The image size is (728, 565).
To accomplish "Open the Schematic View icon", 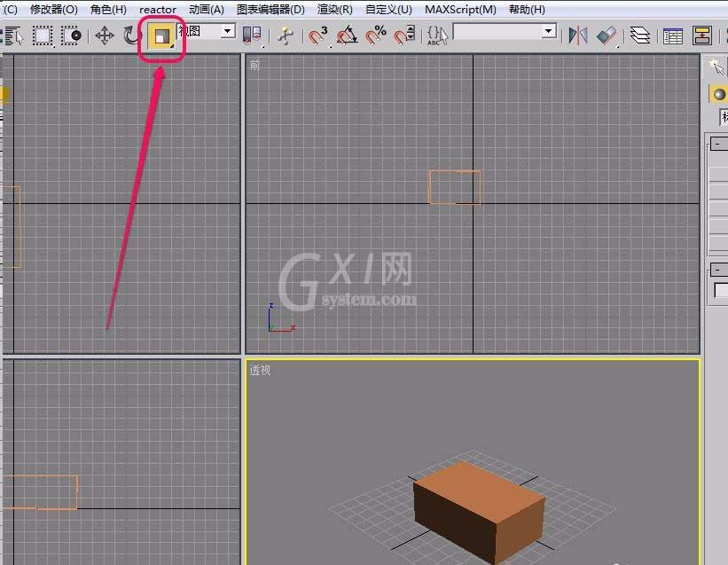I will coord(701,35).
